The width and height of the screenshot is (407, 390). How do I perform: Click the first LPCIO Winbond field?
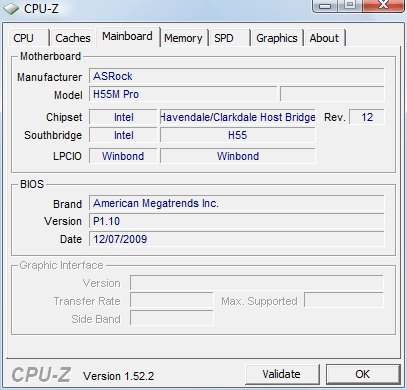(123, 156)
